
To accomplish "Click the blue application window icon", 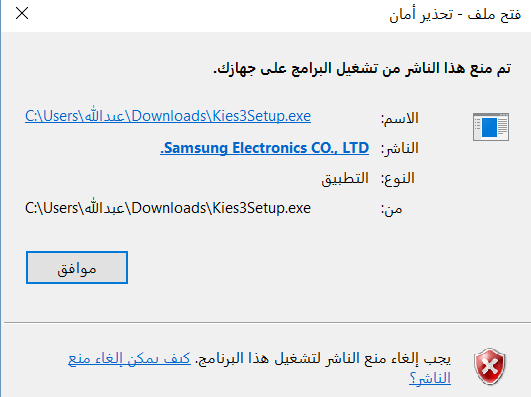I will click(x=491, y=127).
